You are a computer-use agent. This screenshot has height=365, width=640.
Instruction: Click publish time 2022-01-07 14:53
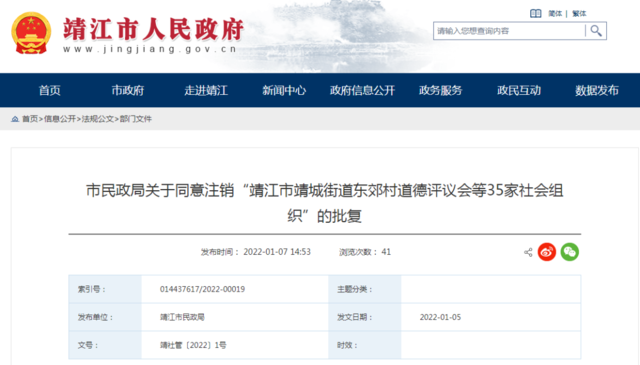pos(277,252)
